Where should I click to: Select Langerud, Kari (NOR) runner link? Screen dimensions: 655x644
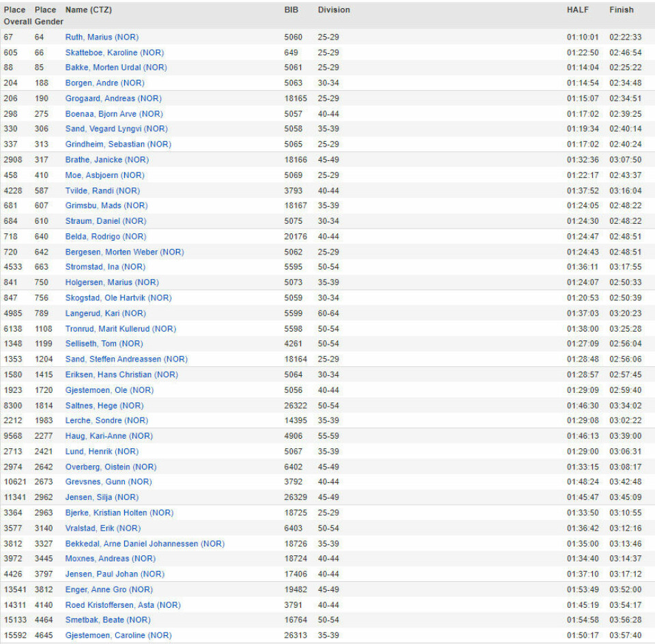click(x=105, y=313)
